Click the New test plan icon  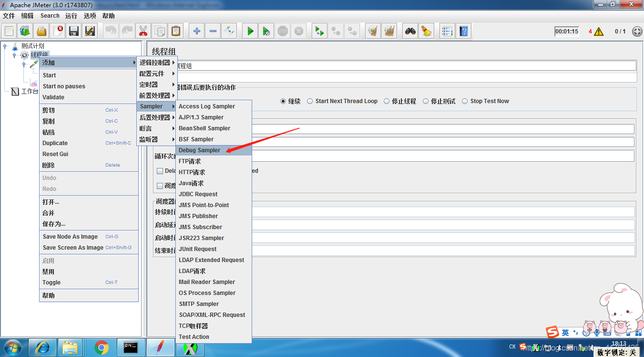pyautogui.click(x=9, y=31)
